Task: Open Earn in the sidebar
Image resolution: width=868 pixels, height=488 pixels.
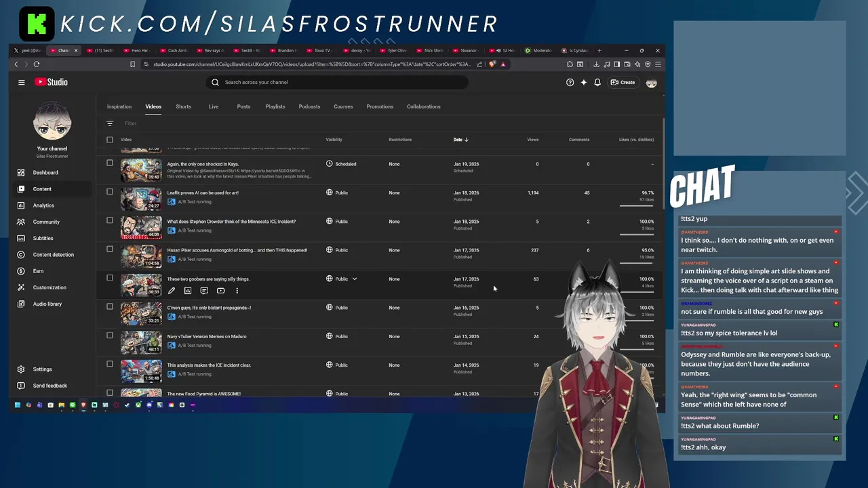Action: click(x=38, y=271)
